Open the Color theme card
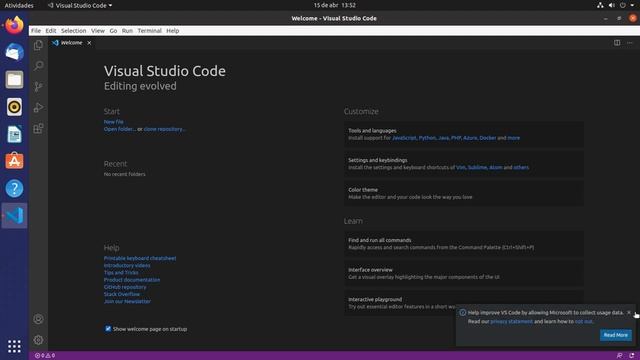The image size is (640, 360). click(x=464, y=193)
